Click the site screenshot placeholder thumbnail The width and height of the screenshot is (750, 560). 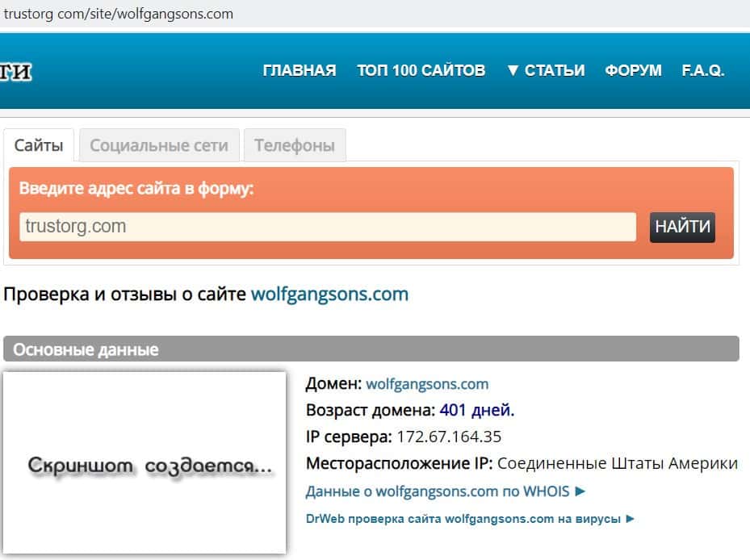point(145,462)
